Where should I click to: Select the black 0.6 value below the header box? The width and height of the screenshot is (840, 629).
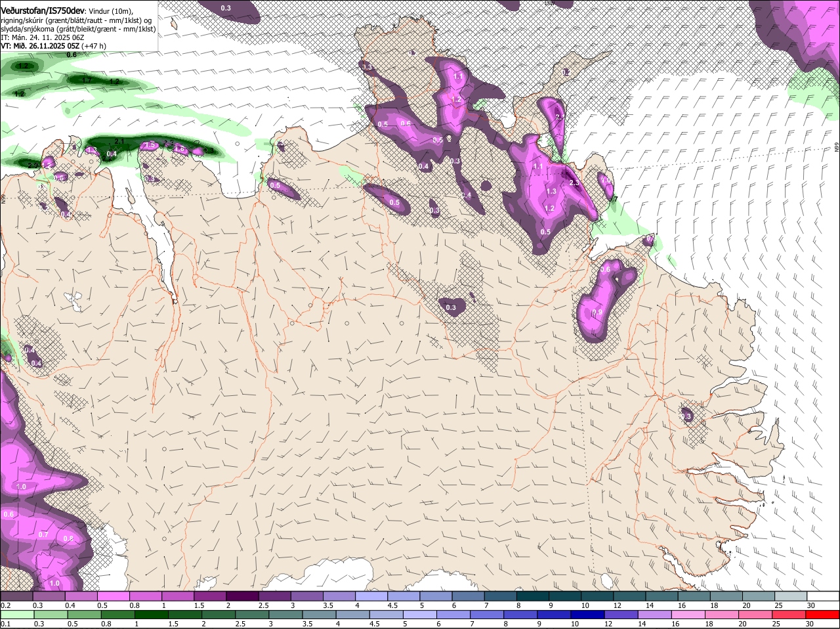click(72, 55)
